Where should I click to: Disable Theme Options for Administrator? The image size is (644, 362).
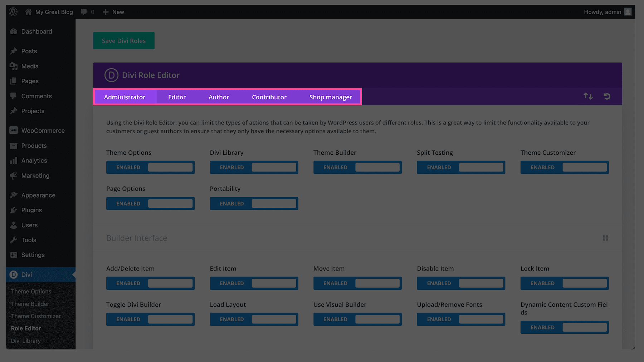point(150,167)
